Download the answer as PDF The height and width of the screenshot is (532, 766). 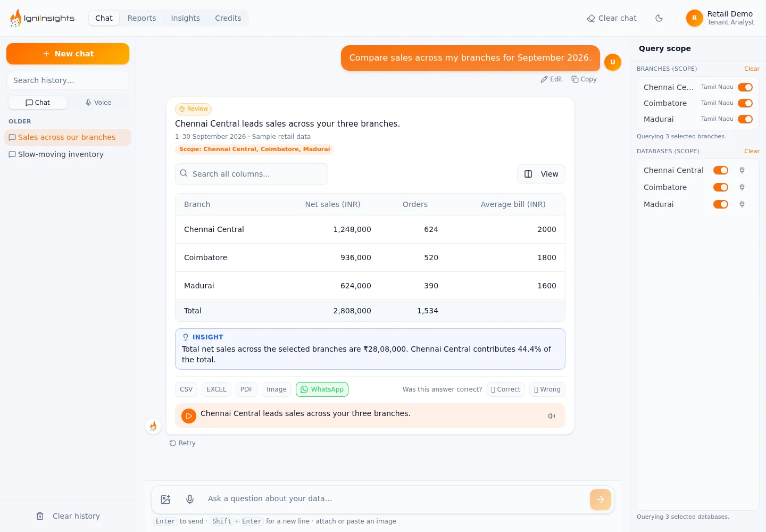pos(246,389)
